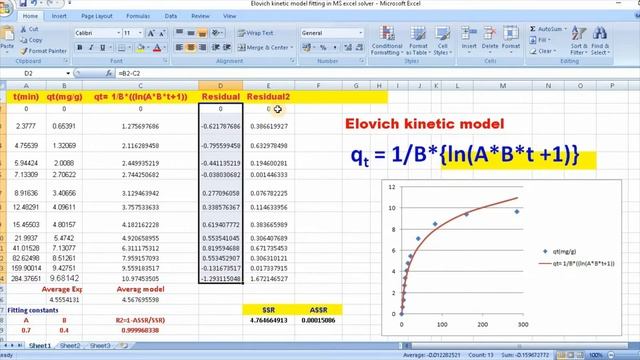The image size is (640, 360).
Task: Open Conditional Formatting menu
Action: coord(387,40)
